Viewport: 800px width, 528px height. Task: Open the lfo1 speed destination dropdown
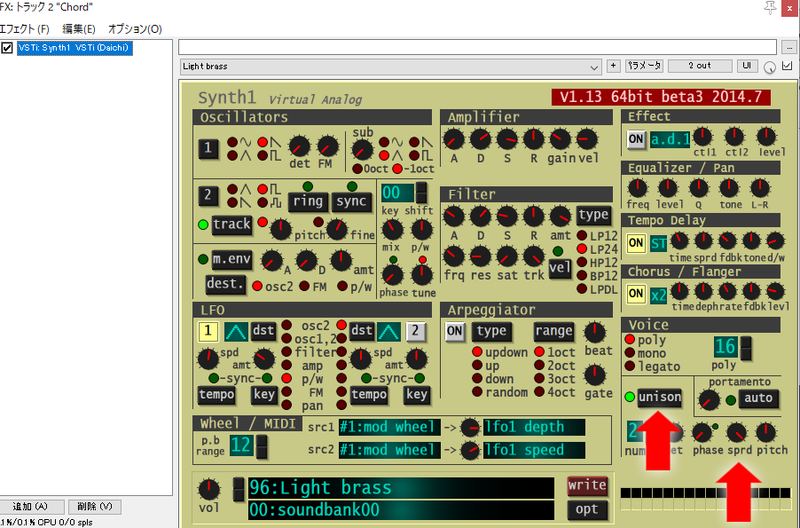[534, 450]
